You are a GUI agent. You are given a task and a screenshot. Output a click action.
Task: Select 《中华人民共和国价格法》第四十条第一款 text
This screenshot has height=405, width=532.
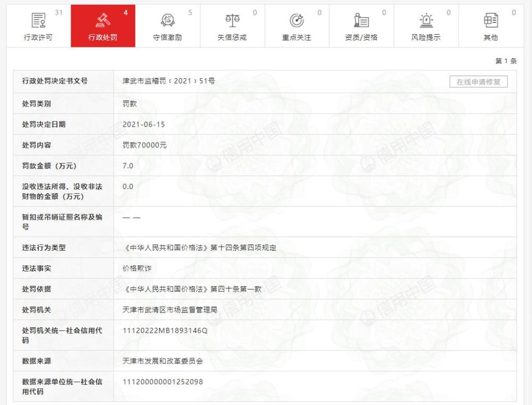[193, 289]
